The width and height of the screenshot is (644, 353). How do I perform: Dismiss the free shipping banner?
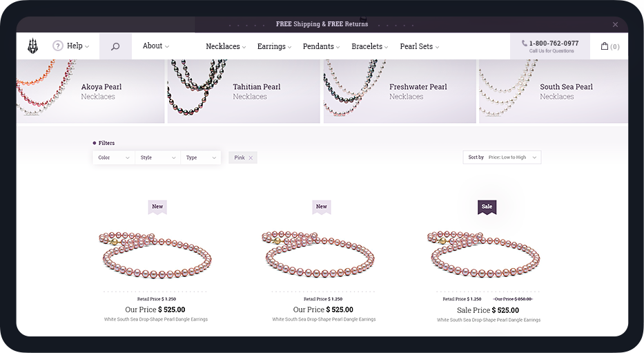(615, 25)
